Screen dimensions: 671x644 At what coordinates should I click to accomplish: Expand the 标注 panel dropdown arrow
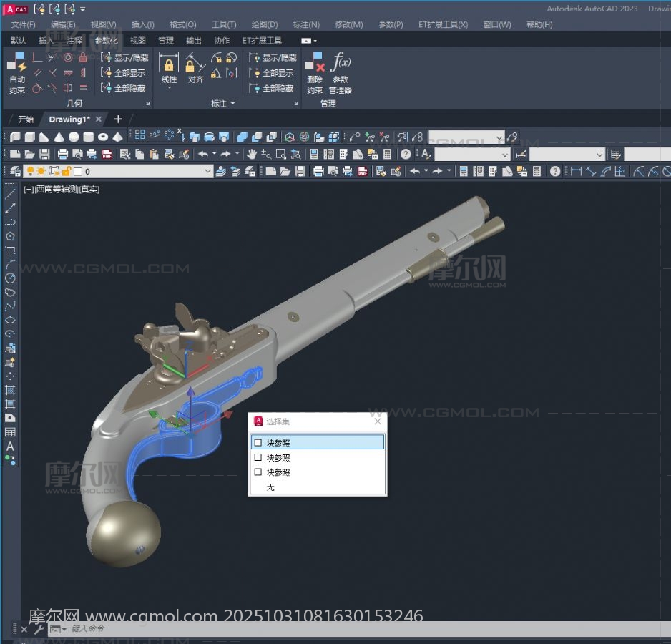coord(232,104)
